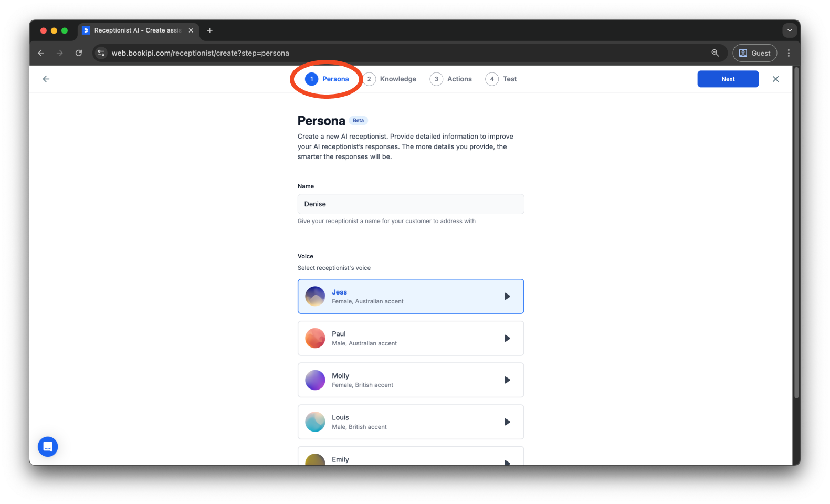The image size is (830, 504).
Task: Play Paul voice preview
Action: [507, 339]
